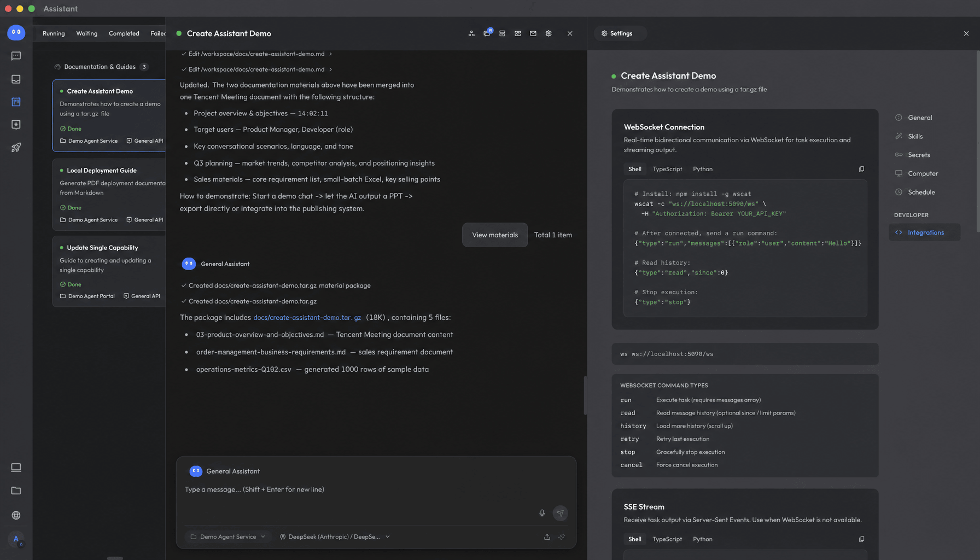Click General API tag on Local Deployment Guide
The width and height of the screenshot is (980, 560).
point(145,220)
